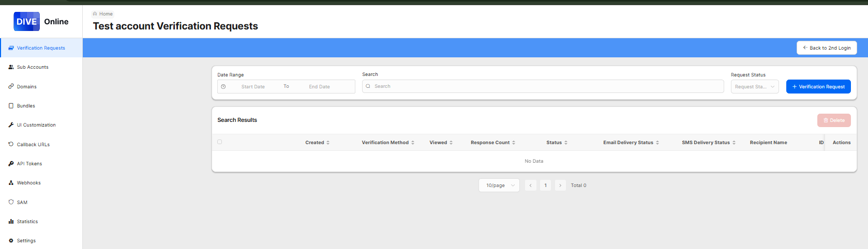This screenshot has width=868, height=249.
Task: Open Callback URLs in the sidebar
Action: (x=33, y=145)
